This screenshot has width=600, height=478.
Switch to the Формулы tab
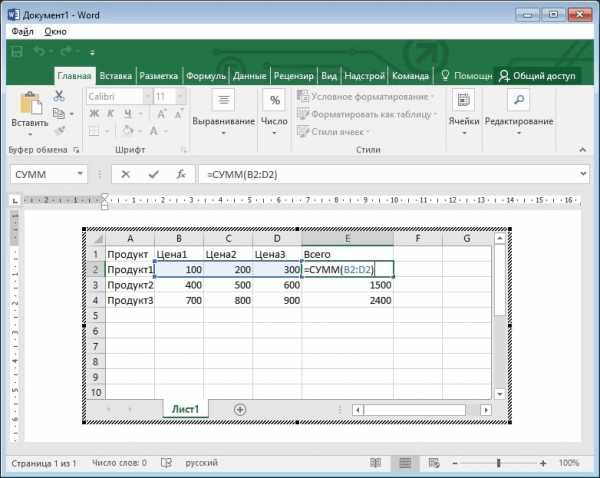pyautogui.click(x=206, y=76)
